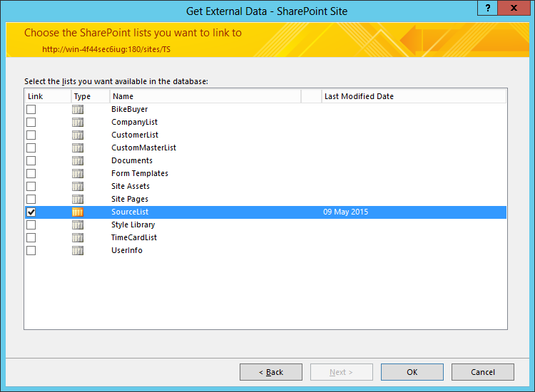Click the Documents list type icon
Screen dimensions: 535x392
(78, 161)
